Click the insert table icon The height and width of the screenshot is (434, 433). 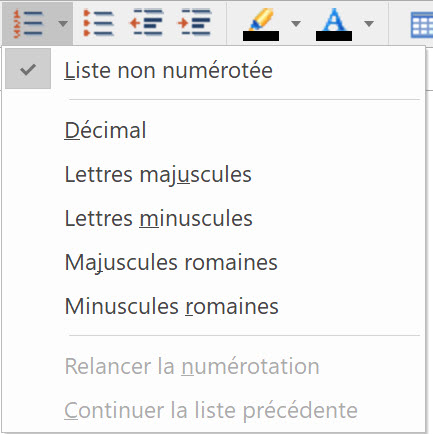[x=422, y=25]
